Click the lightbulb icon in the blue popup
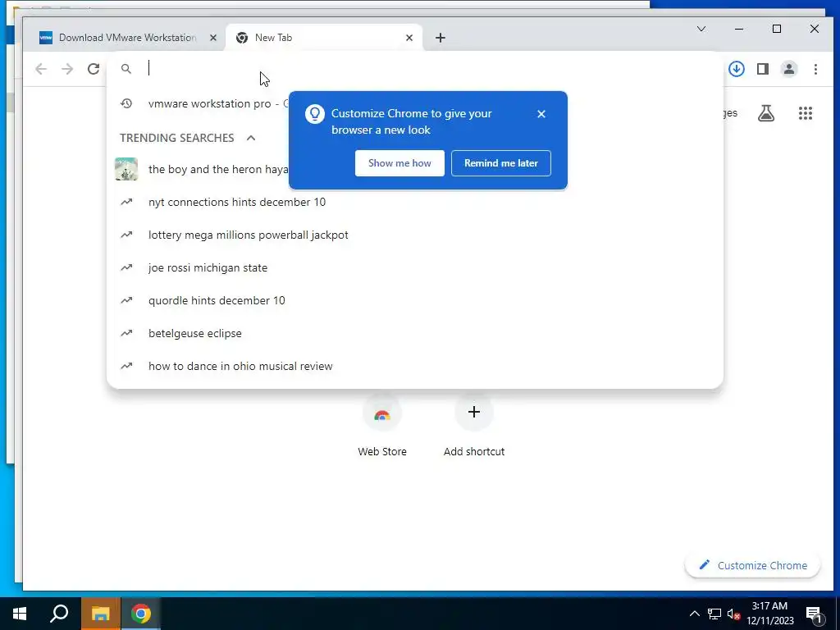 coord(315,114)
